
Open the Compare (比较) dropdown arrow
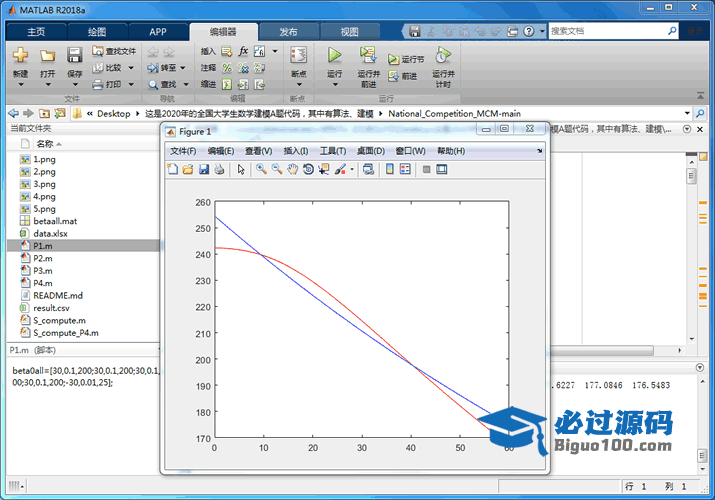pyautogui.click(x=131, y=68)
